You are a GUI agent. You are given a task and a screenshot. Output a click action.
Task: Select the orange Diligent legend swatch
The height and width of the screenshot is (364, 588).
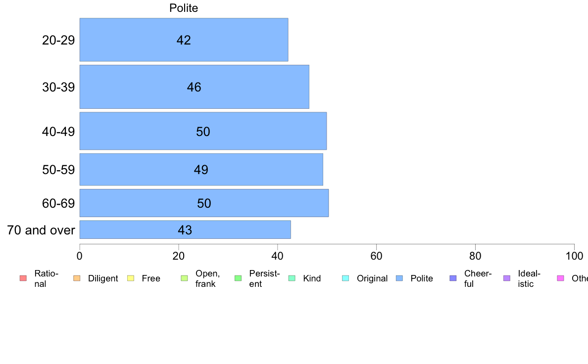(x=77, y=278)
